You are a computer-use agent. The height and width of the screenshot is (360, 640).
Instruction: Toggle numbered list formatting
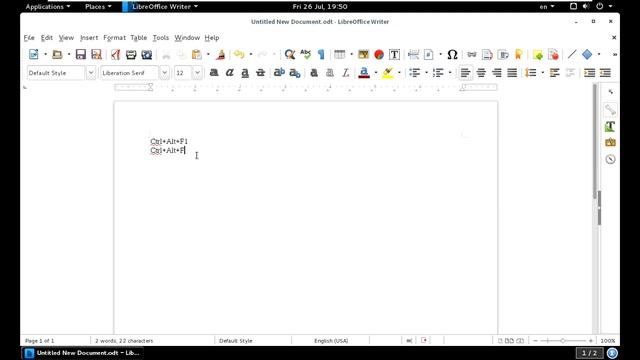(x=438, y=73)
